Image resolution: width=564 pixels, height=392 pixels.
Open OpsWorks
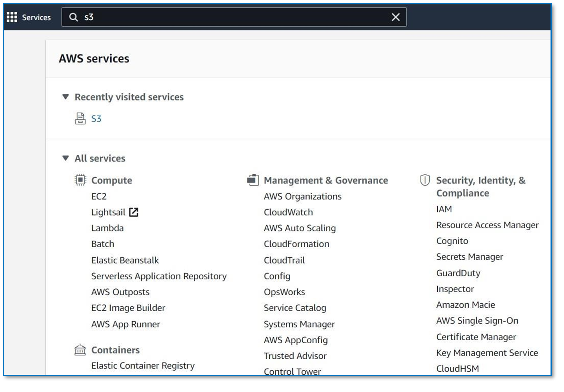(x=285, y=292)
